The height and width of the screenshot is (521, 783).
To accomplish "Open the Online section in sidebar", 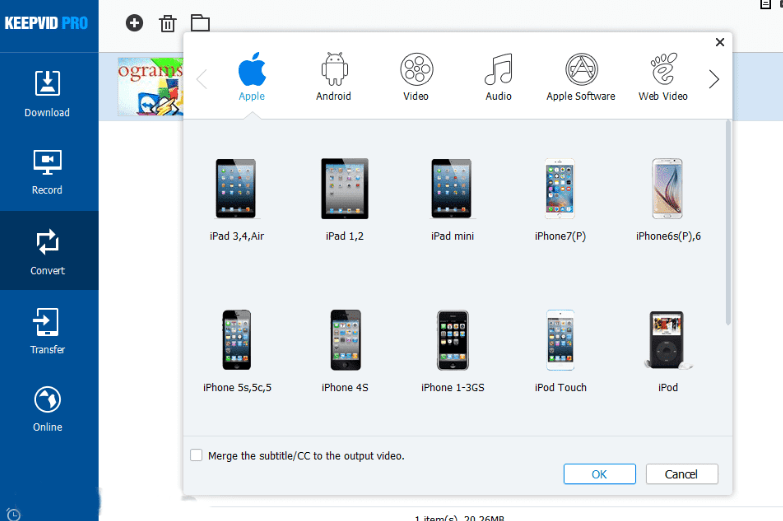I will tap(47, 409).
